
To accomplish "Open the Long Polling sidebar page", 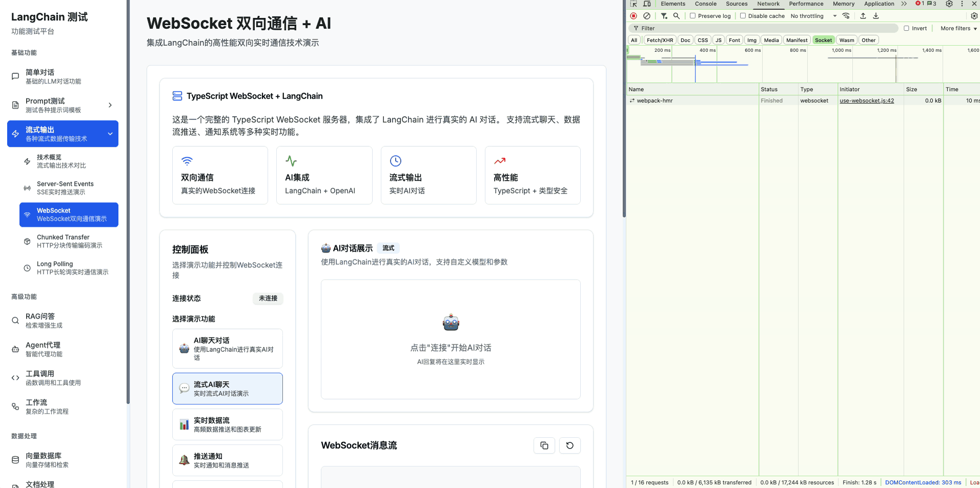I will coord(69,268).
